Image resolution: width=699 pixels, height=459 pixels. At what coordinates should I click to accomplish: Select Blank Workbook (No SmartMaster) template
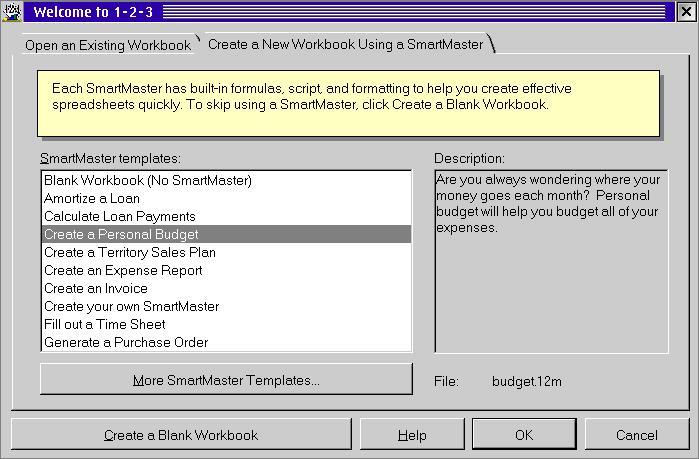click(226, 180)
